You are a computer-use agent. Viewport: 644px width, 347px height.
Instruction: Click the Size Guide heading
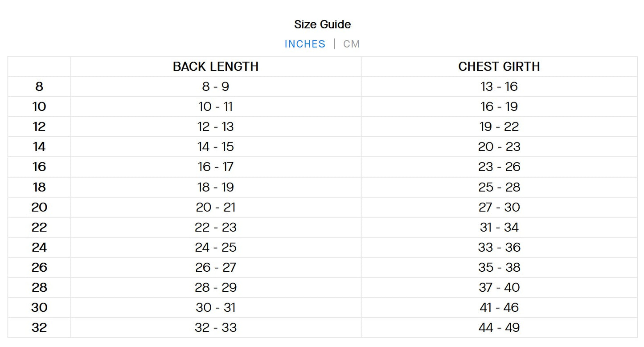(x=322, y=24)
